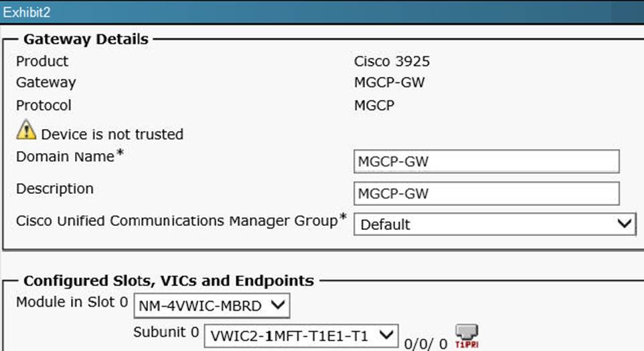The image size is (644, 351).
Task: Click the Subunit 0 label
Action: [x=165, y=332]
